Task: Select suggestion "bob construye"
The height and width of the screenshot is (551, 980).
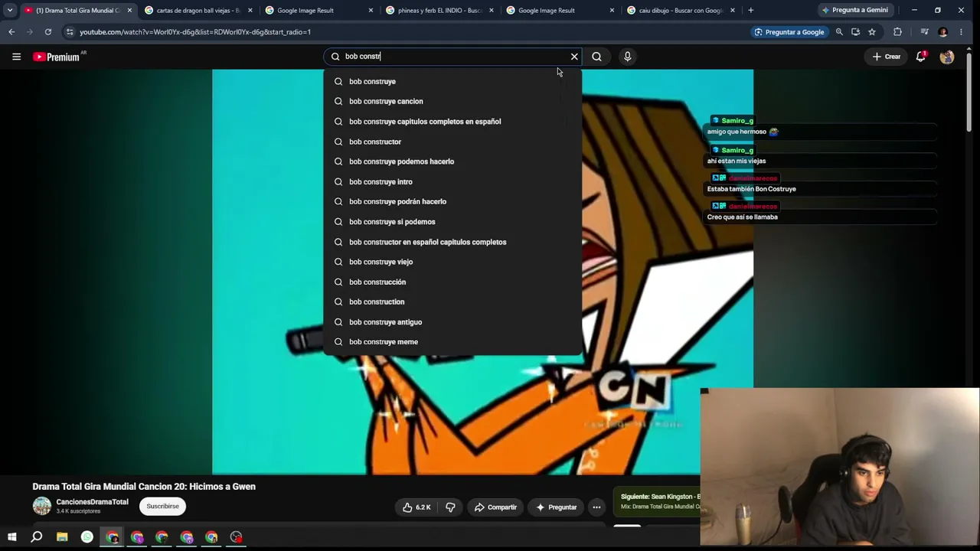Action: tap(452, 81)
